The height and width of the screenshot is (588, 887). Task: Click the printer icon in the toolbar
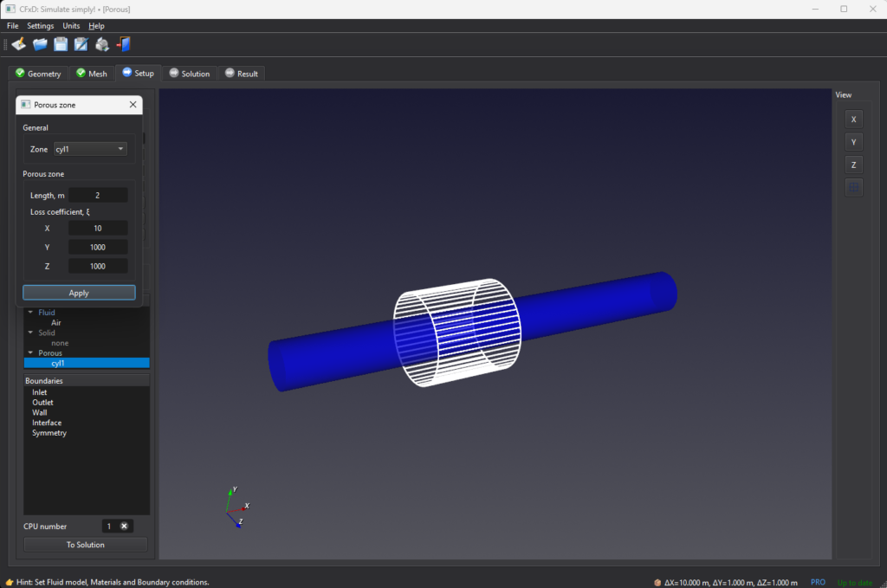pos(102,44)
